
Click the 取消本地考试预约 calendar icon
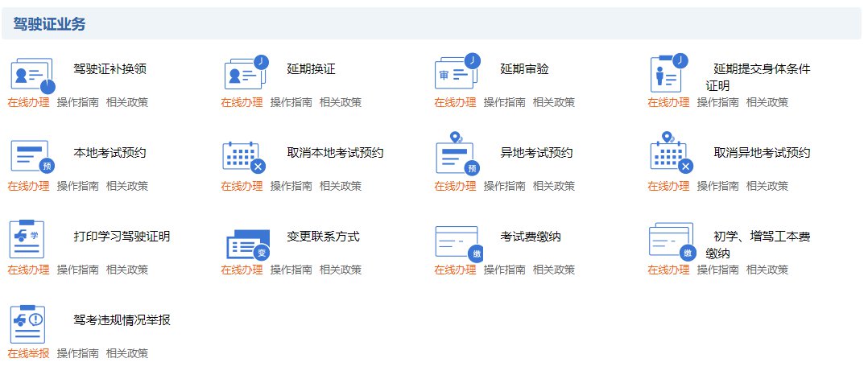tap(244, 156)
